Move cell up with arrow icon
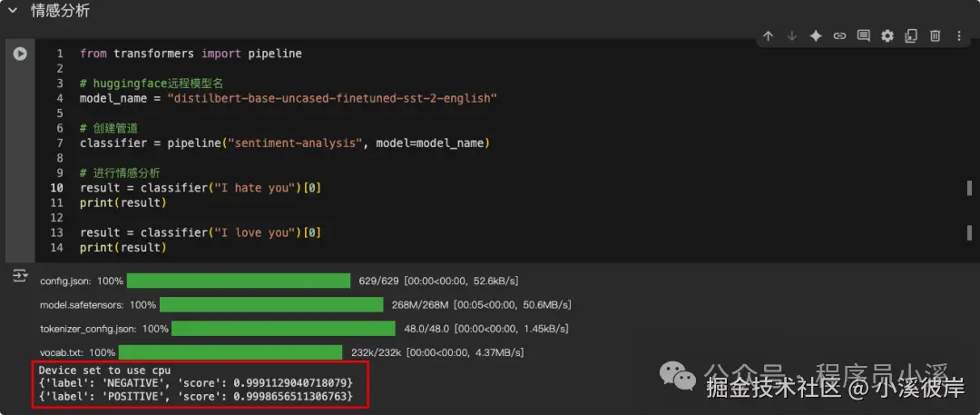Image resolution: width=980 pixels, height=415 pixels. pos(769,36)
